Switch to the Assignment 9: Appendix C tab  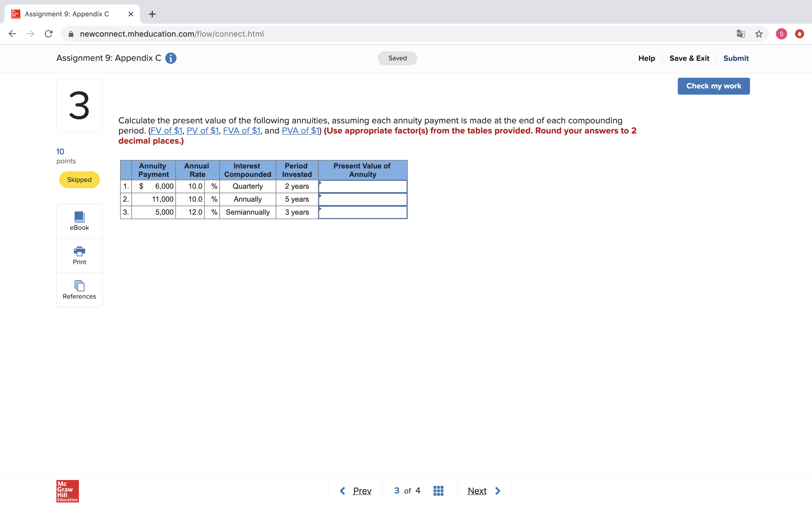pyautogui.click(x=67, y=14)
